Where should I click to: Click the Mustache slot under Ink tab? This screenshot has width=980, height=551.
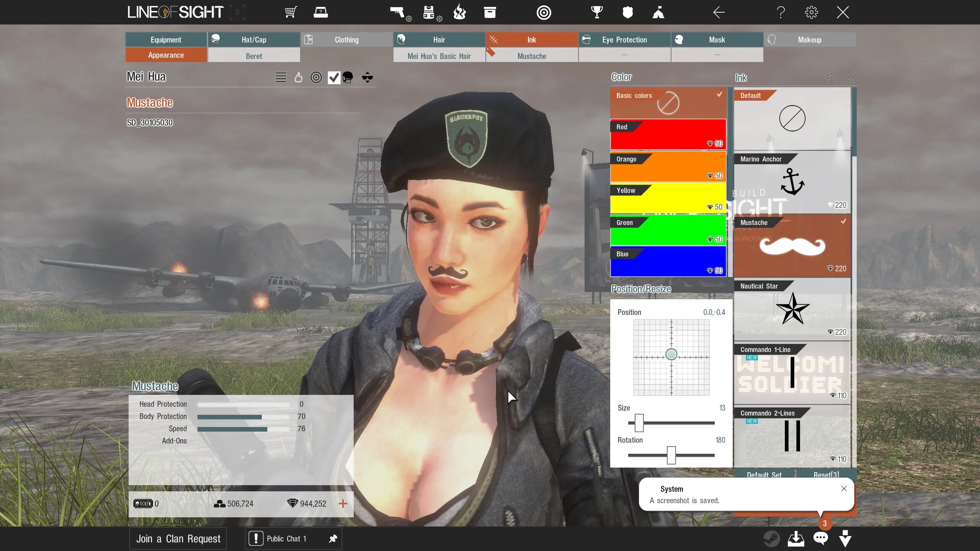(x=532, y=56)
